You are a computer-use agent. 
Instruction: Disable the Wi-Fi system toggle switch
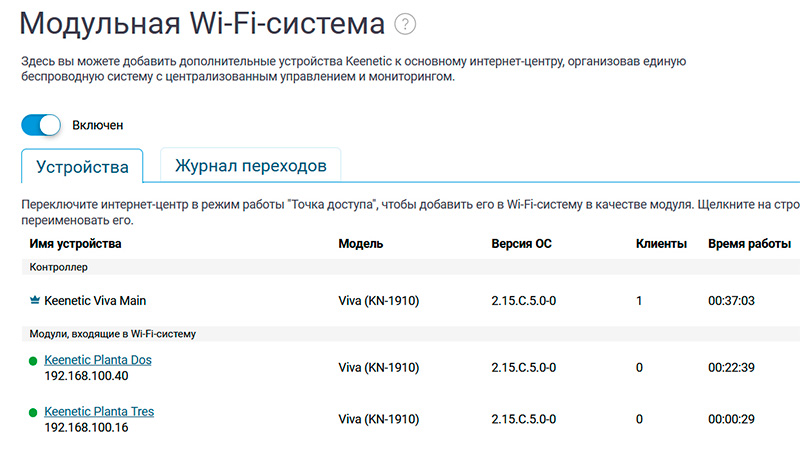point(42,125)
